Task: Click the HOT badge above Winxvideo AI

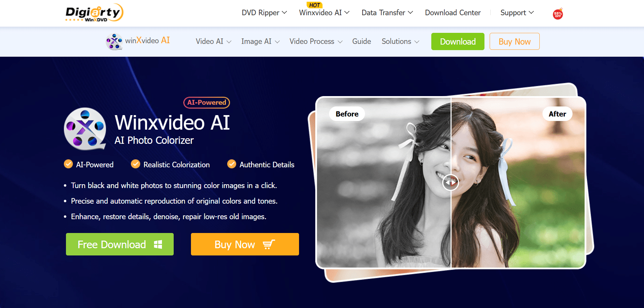Action: point(314,5)
